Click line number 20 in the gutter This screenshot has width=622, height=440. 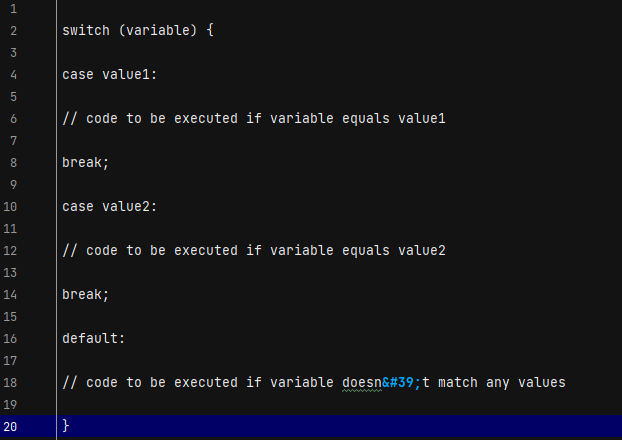point(10,427)
